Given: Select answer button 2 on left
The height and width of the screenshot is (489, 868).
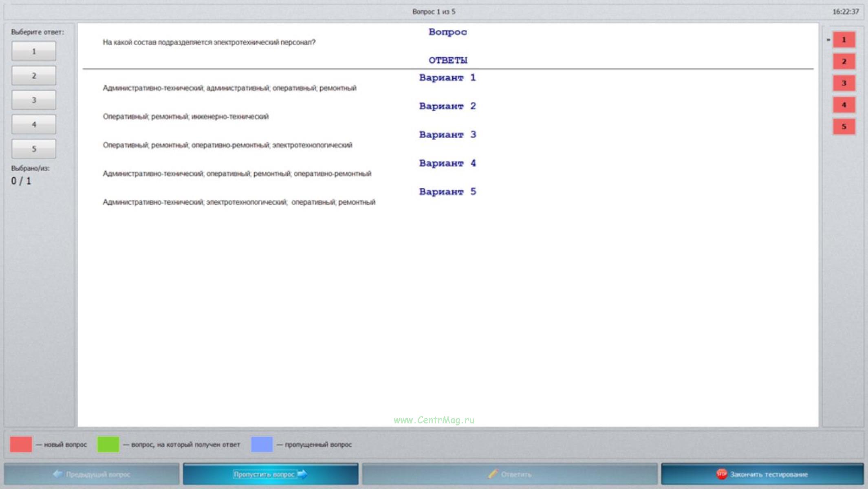Looking at the screenshot, I should point(34,76).
